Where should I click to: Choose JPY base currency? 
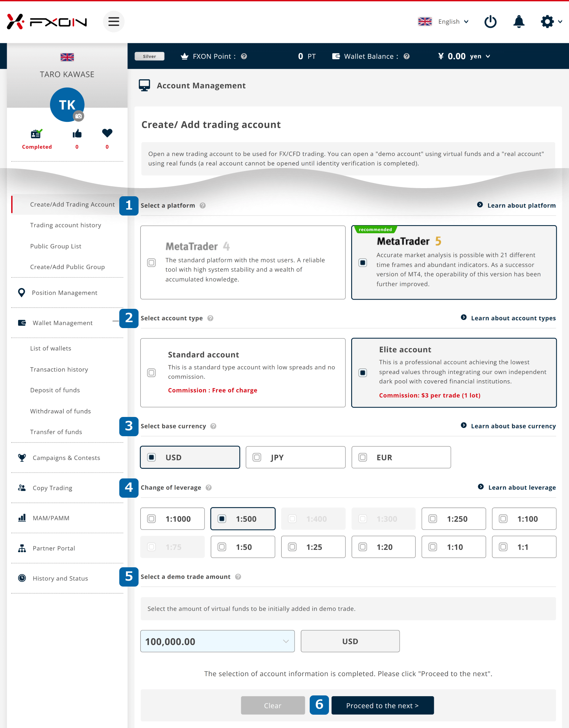click(296, 457)
